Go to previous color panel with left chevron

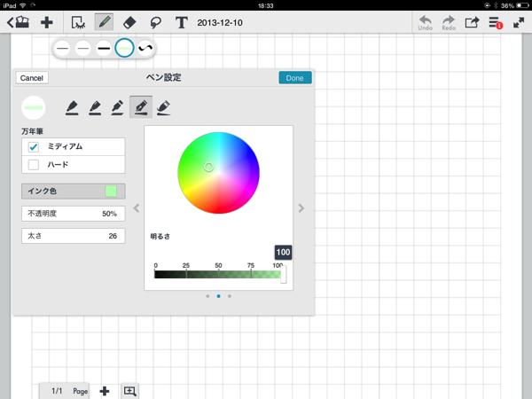coord(137,208)
